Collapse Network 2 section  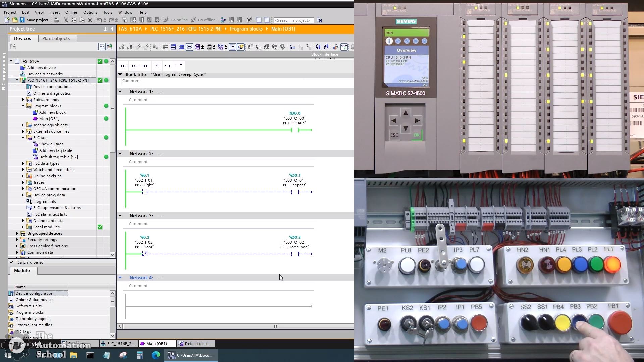tap(120, 154)
